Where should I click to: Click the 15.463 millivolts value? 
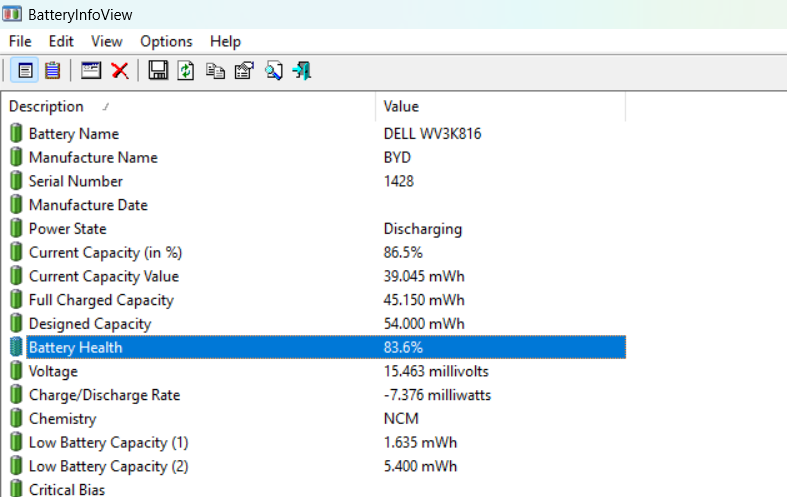[436, 371]
